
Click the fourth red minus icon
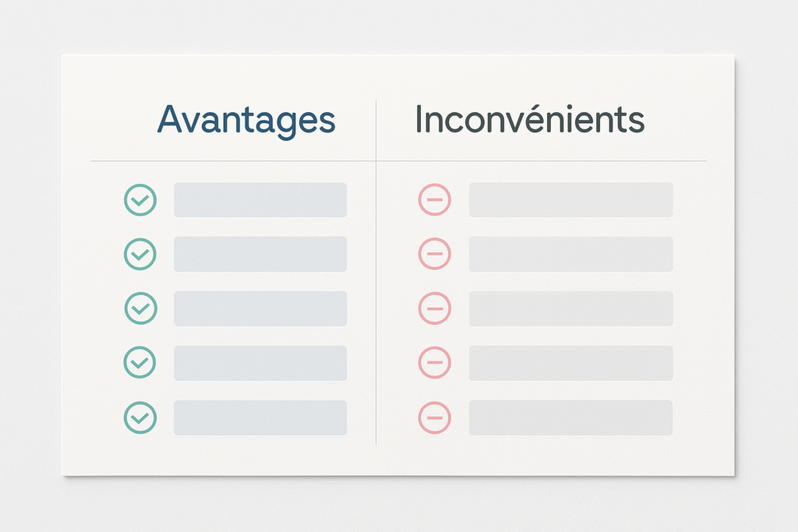click(x=435, y=362)
